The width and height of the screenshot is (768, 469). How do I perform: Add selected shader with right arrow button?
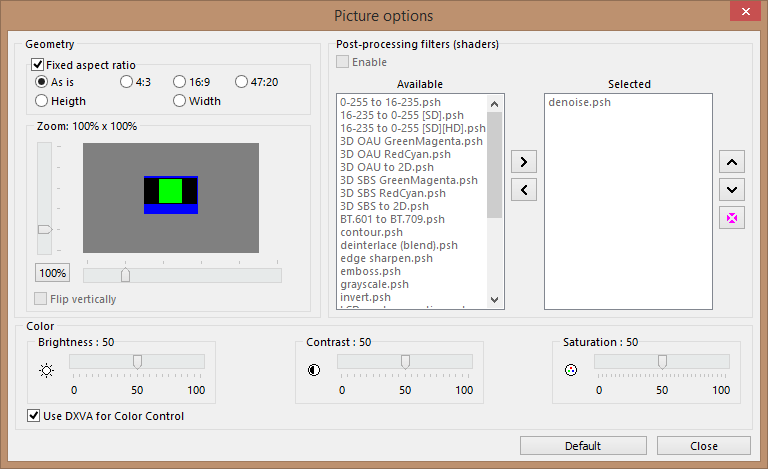(523, 161)
